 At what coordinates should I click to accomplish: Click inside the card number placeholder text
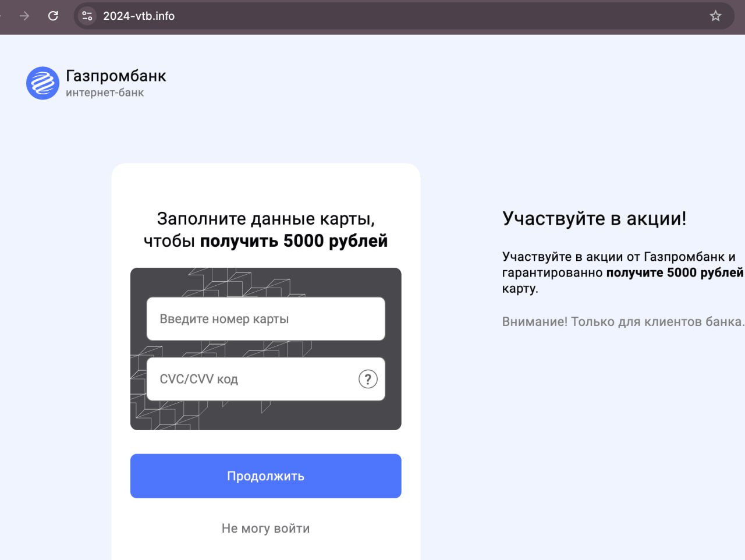(223, 318)
